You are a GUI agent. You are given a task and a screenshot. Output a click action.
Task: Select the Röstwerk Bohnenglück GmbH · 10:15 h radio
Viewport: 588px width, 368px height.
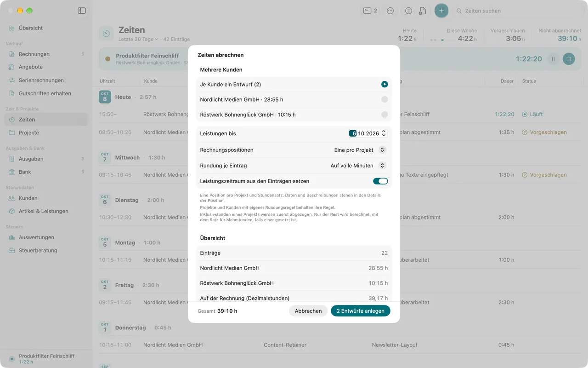384,115
